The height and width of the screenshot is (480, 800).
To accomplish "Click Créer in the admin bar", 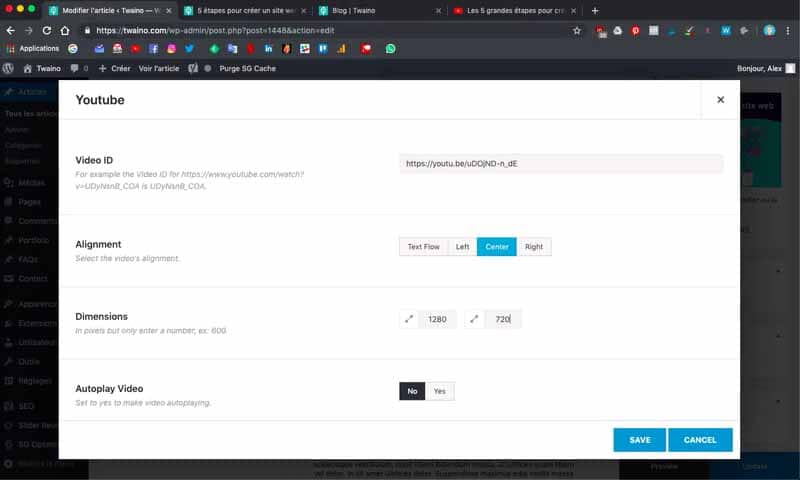I will [115, 68].
